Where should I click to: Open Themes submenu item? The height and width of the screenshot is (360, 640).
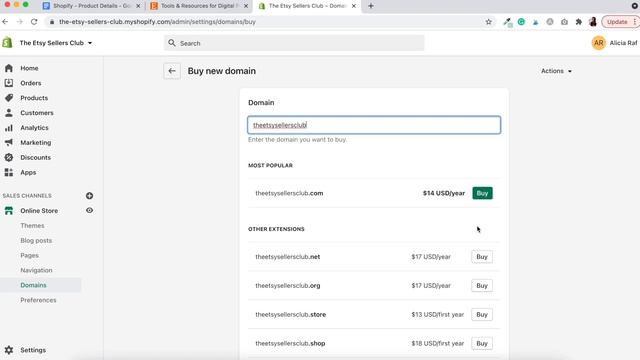click(32, 226)
